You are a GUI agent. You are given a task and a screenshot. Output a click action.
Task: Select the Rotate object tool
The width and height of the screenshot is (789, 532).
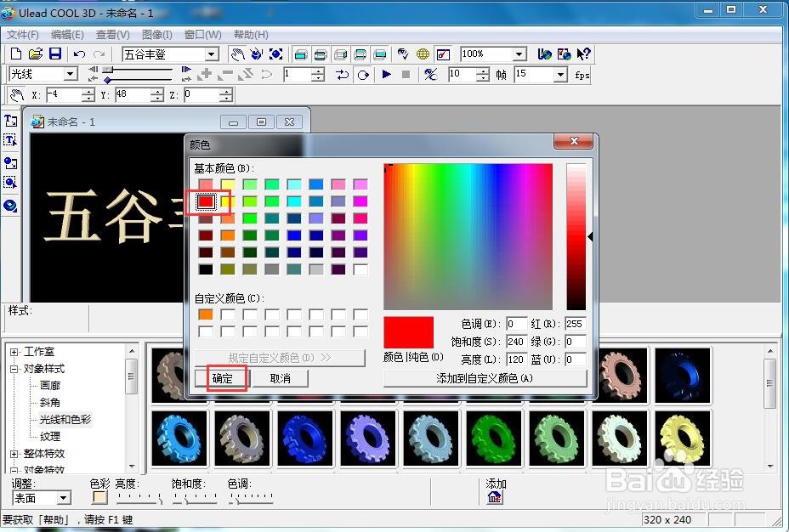coord(256,54)
